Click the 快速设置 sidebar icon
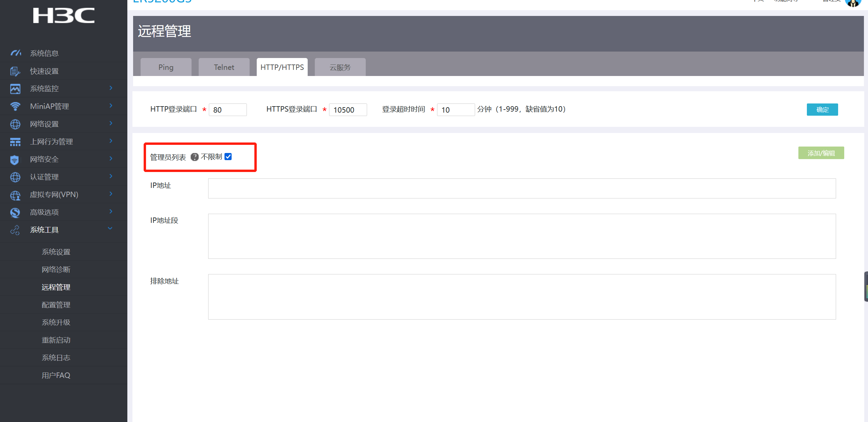This screenshot has height=422, width=868. [15, 71]
